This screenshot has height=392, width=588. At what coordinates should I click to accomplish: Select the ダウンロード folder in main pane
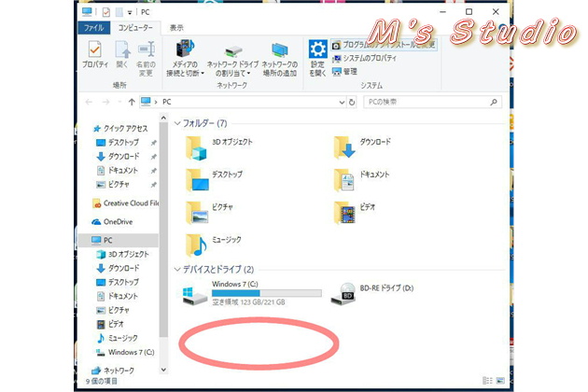[362, 147]
